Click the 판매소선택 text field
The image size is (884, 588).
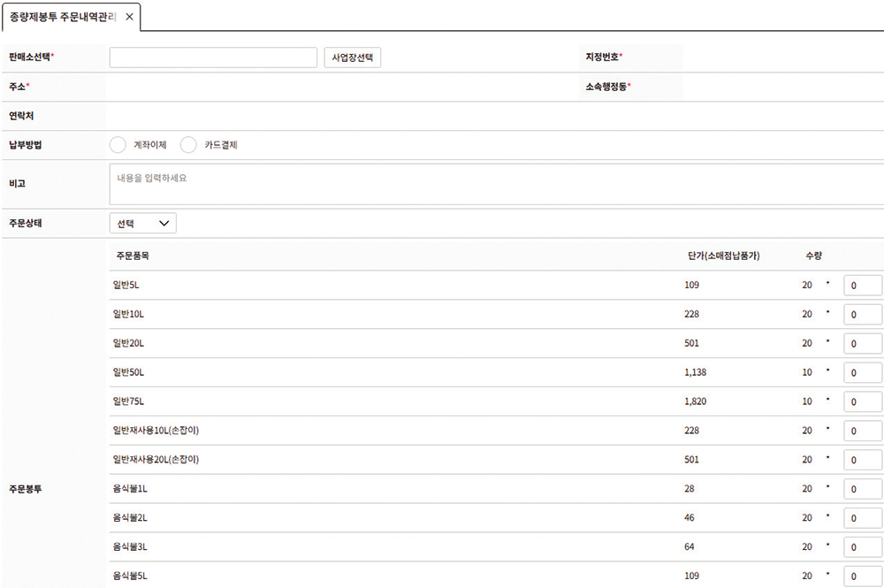(x=213, y=57)
